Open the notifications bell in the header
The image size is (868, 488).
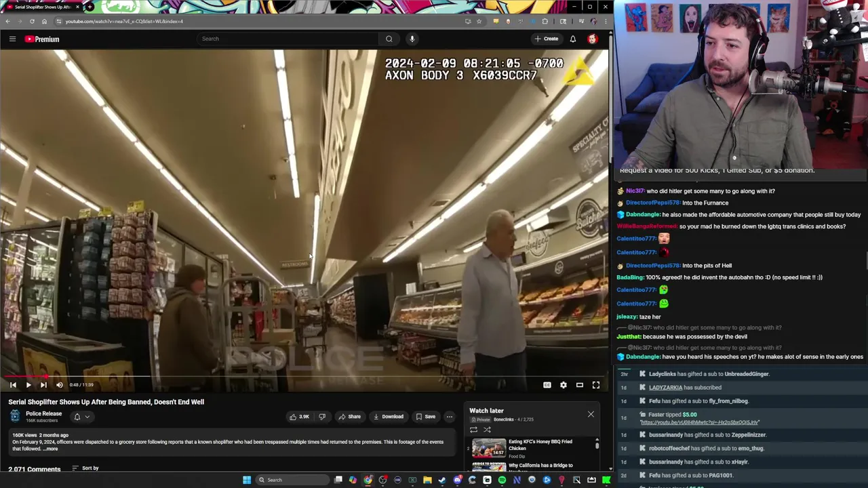coord(573,39)
